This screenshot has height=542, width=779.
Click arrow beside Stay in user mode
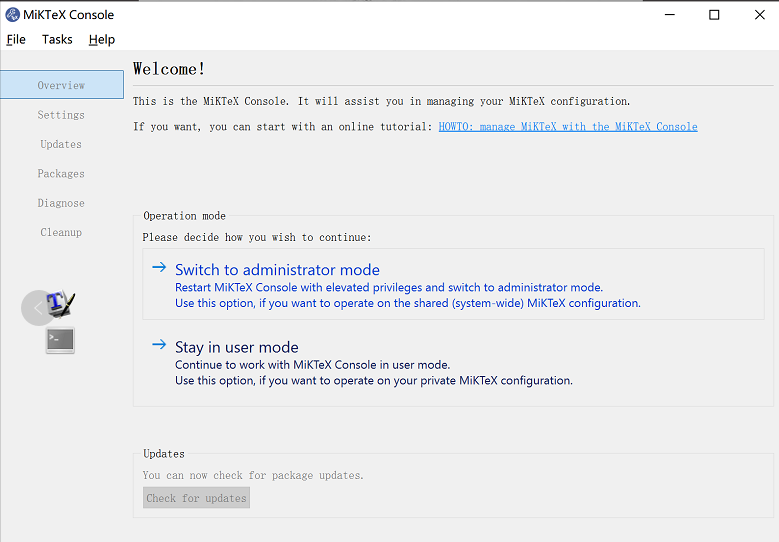coord(159,344)
